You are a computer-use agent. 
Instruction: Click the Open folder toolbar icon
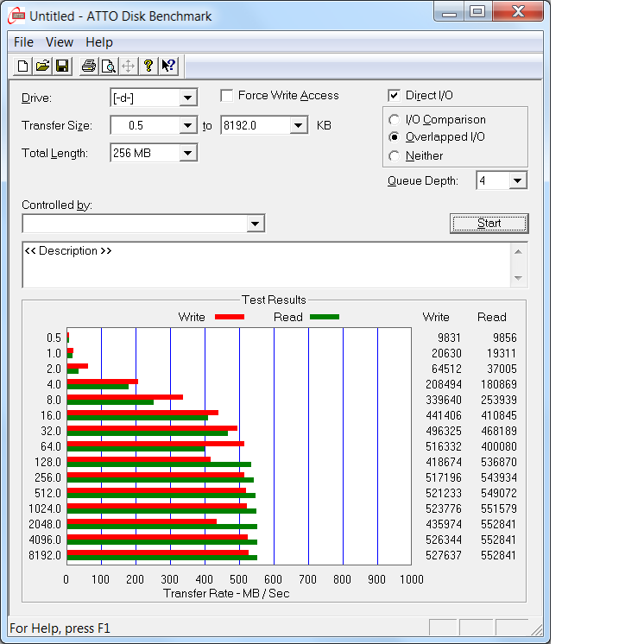[x=42, y=66]
